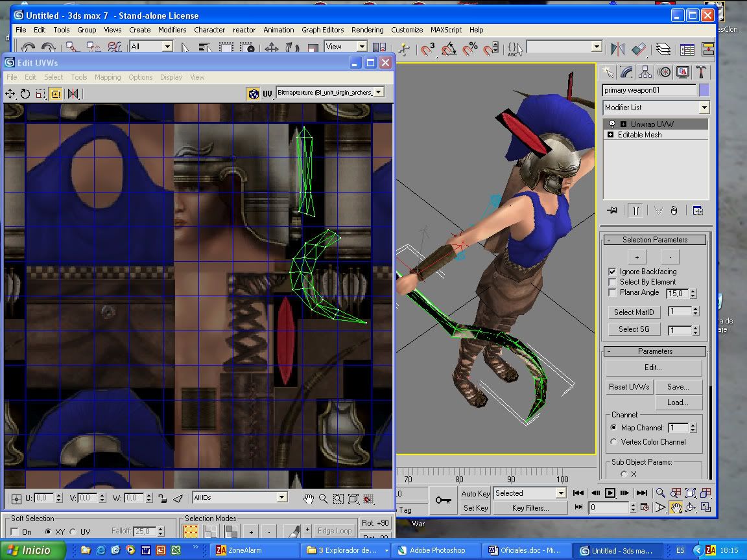This screenshot has width=747, height=560.
Task: Click the Save... button in Parameters
Action: coord(678,387)
